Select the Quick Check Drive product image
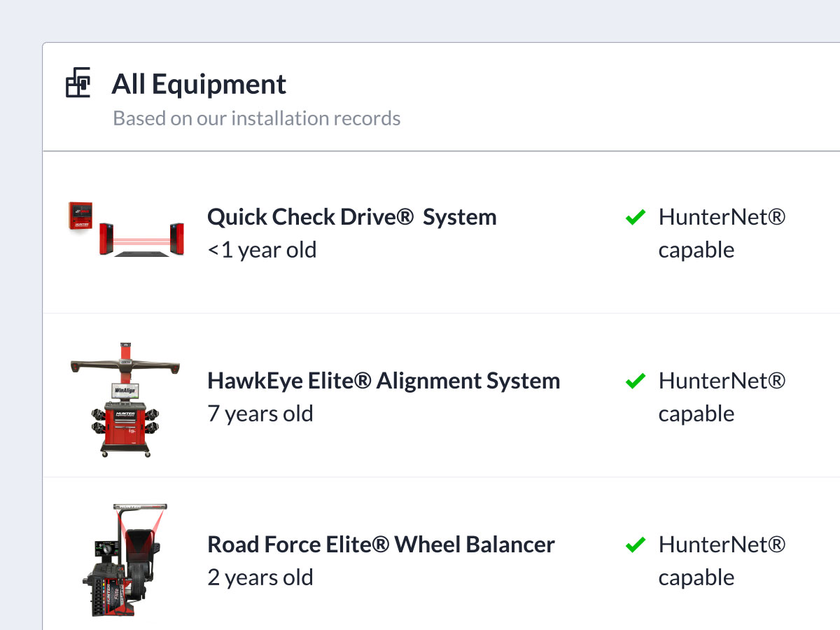The image size is (840, 630). click(126, 229)
